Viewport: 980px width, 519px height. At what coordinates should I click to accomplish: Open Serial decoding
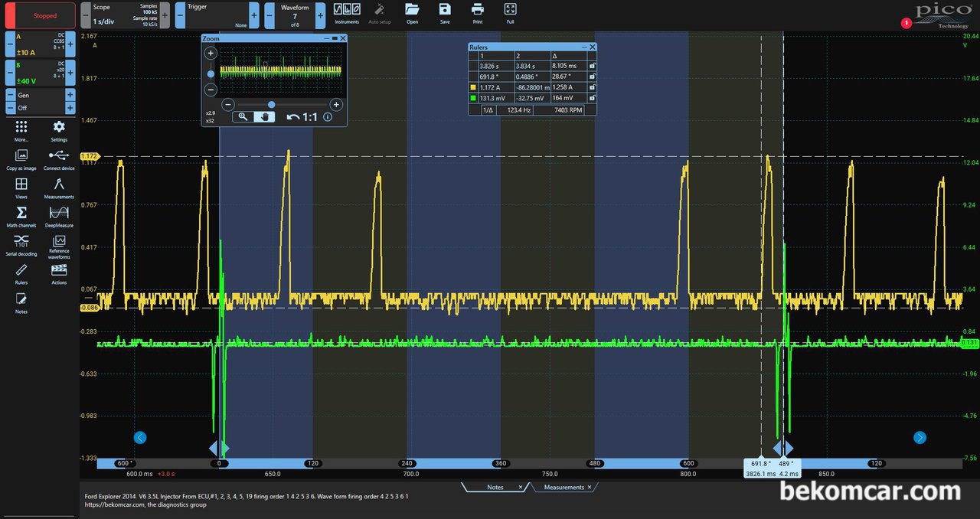(21, 245)
